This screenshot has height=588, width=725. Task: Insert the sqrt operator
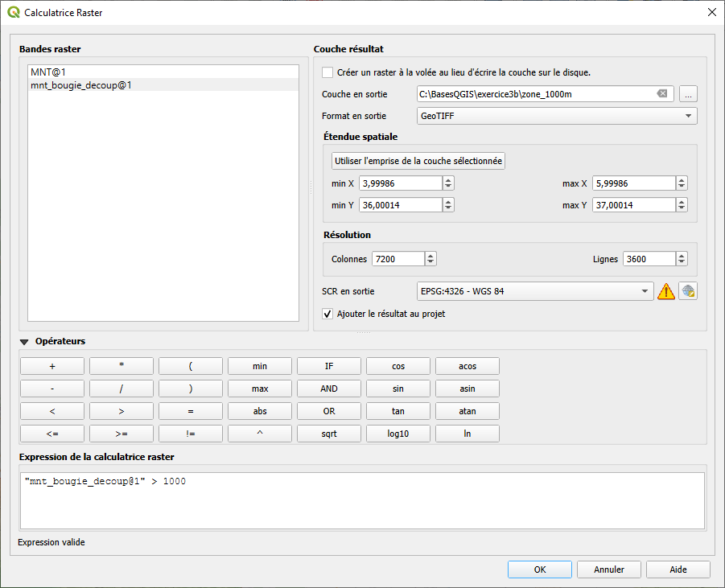click(329, 434)
